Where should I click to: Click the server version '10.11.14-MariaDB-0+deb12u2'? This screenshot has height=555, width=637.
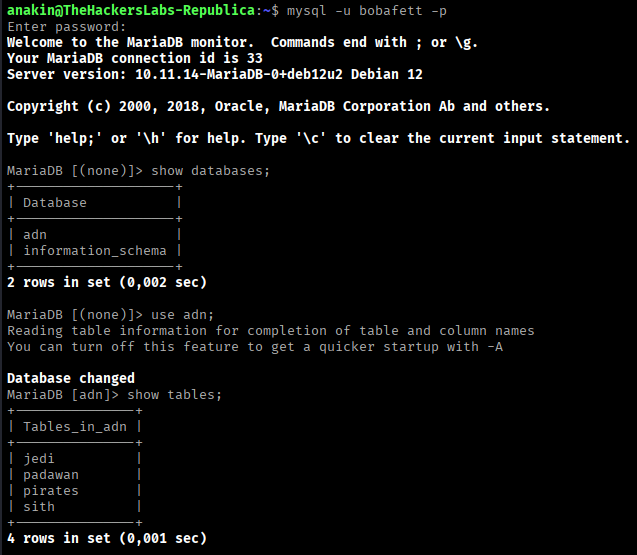238,74
